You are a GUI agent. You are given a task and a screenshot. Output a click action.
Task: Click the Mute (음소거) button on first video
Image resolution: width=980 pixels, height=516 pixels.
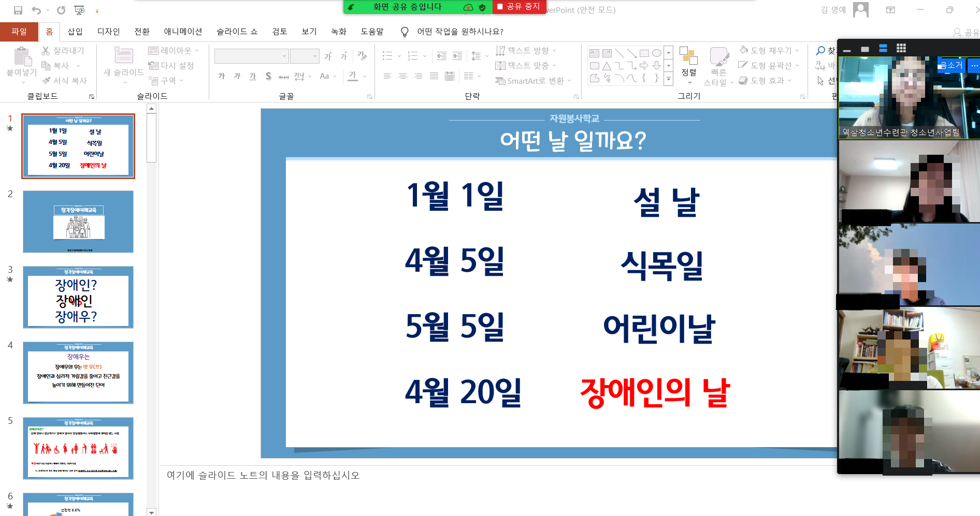[952, 65]
